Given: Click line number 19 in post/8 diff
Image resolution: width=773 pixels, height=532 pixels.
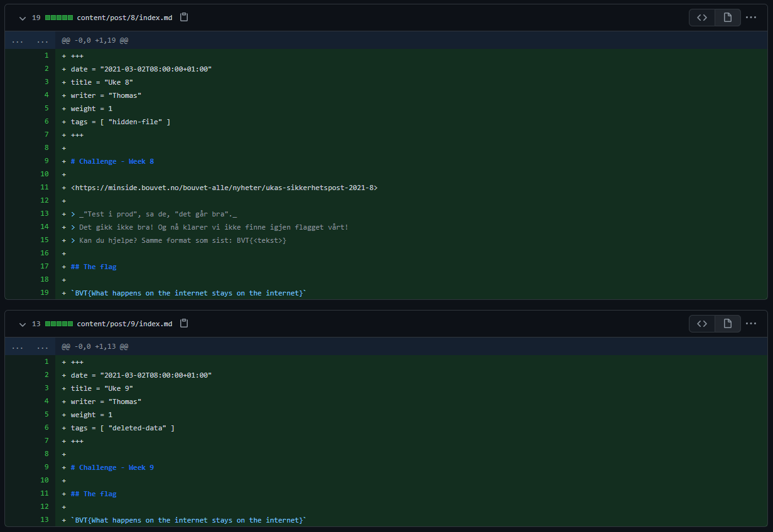Looking at the screenshot, I should 44,293.
